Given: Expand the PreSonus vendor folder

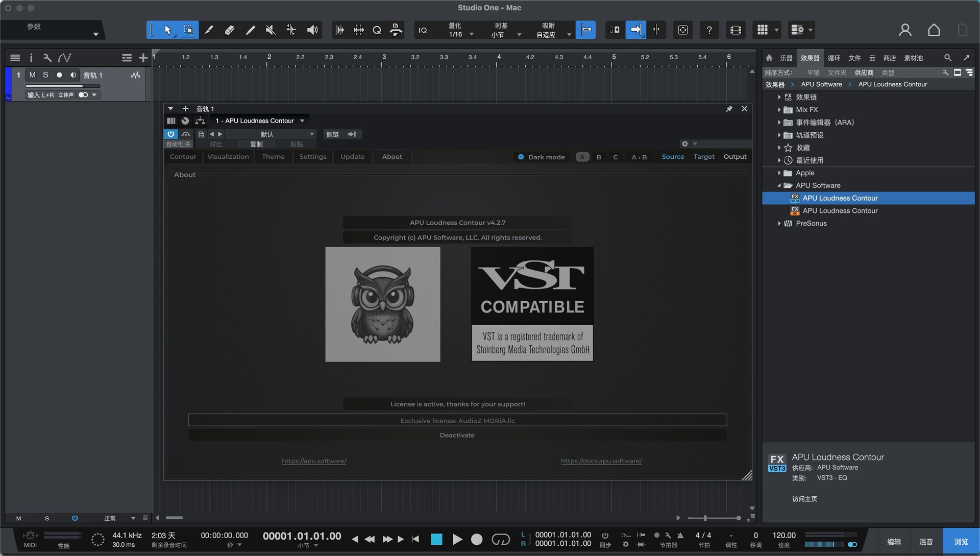Looking at the screenshot, I should click(779, 224).
